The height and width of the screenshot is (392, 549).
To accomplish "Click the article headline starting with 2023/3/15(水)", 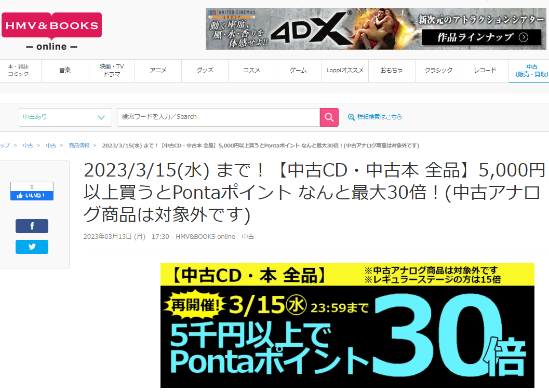I will coord(314,193).
